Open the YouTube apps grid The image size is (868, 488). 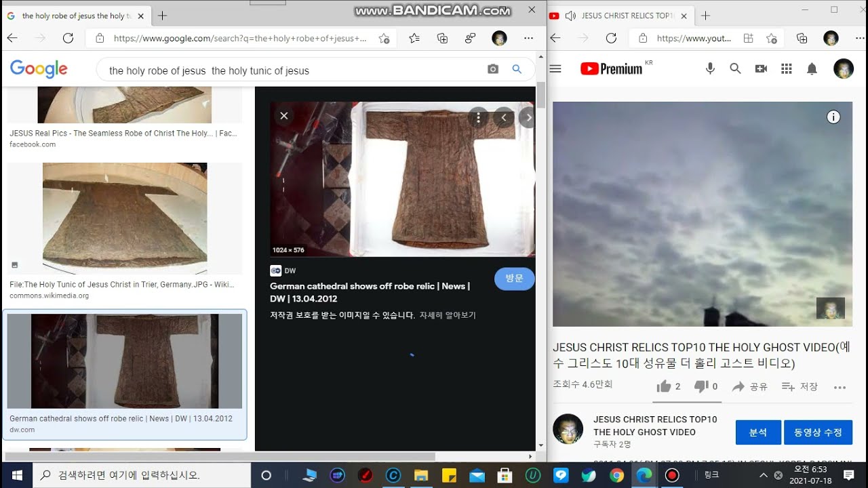(787, 68)
